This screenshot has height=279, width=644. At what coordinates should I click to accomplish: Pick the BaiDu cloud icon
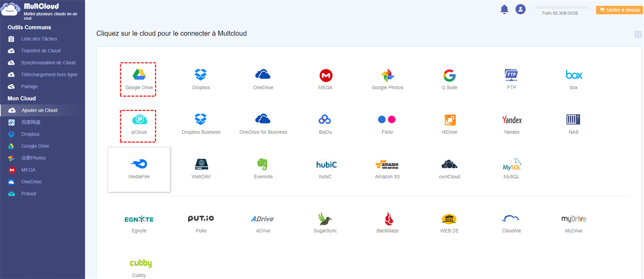click(325, 119)
